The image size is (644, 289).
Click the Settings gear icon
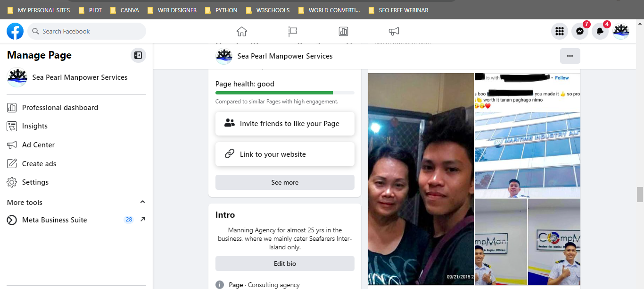pyautogui.click(x=12, y=182)
